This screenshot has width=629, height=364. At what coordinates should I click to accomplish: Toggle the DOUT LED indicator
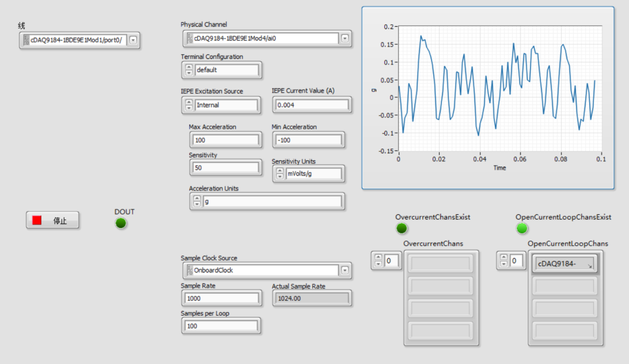coord(121,224)
